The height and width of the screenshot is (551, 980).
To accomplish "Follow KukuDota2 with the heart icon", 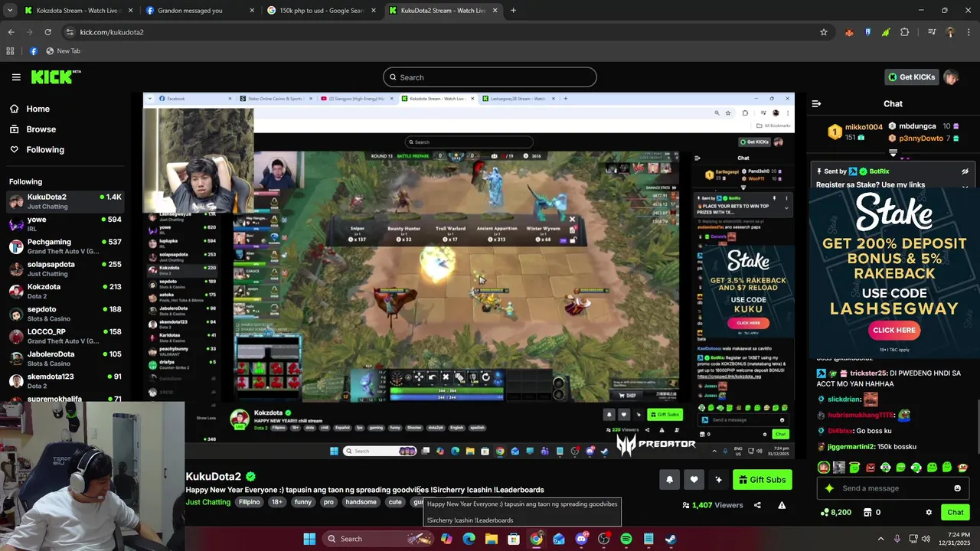I will (x=694, y=480).
